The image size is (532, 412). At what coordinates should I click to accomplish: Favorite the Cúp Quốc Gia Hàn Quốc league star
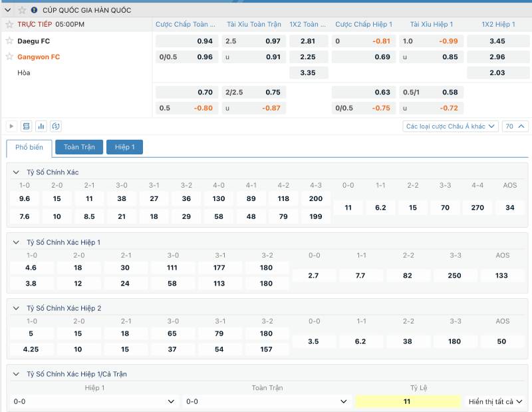coord(22,10)
